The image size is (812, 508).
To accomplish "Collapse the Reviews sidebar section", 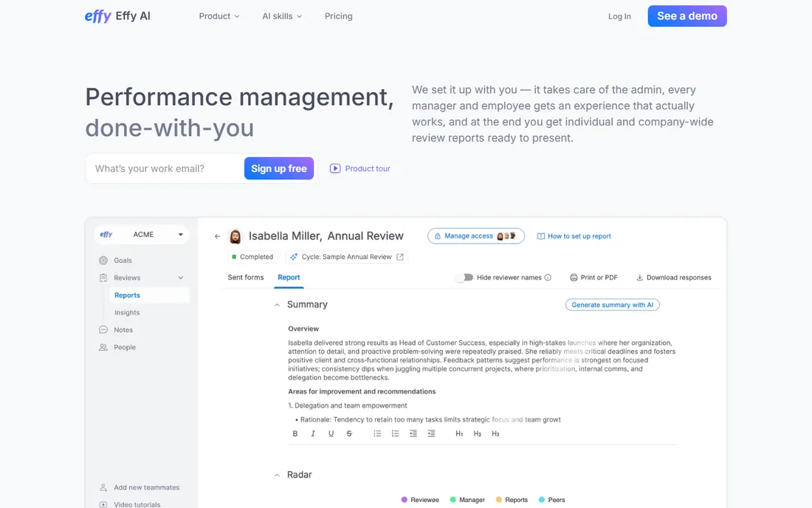I will pos(181,278).
